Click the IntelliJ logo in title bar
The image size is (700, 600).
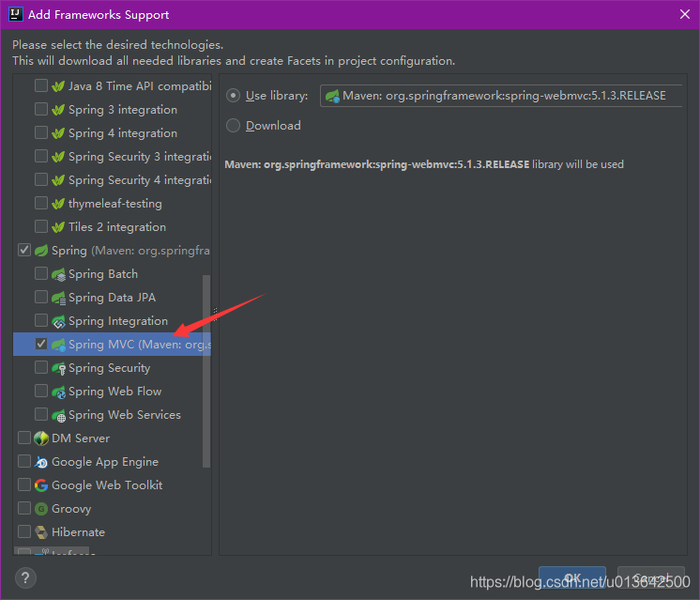16,14
